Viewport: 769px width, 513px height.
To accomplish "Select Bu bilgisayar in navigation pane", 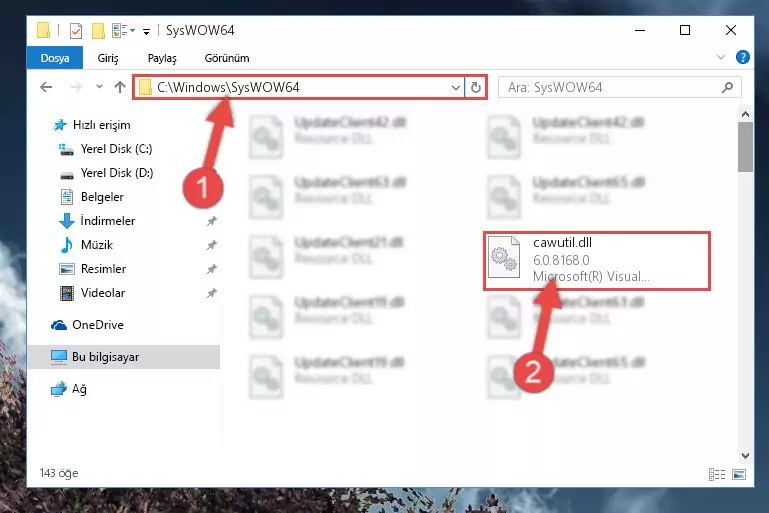I will click(x=124, y=357).
